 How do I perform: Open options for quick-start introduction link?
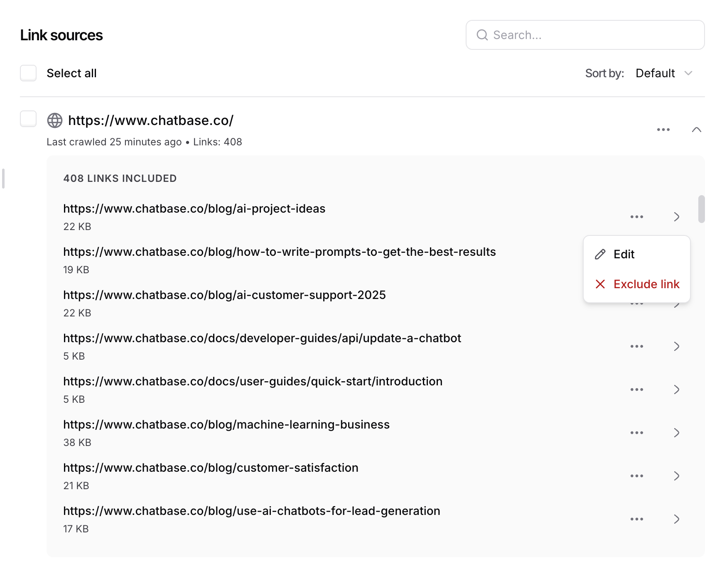tap(636, 390)
